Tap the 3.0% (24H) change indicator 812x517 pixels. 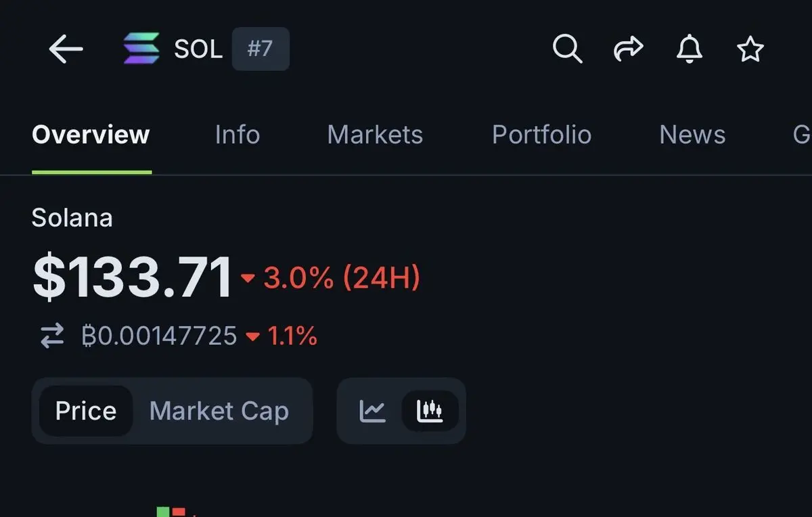tap(332, 277)
